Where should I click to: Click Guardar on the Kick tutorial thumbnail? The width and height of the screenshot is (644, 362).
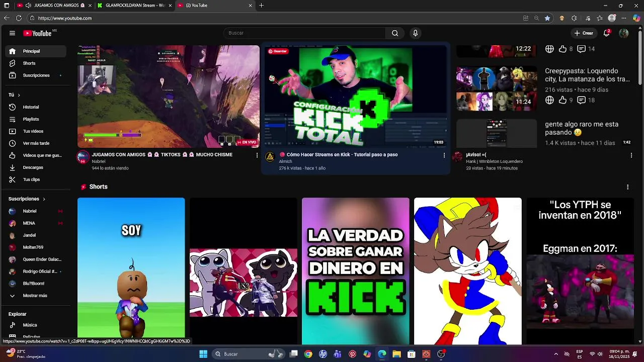(278, 51)
